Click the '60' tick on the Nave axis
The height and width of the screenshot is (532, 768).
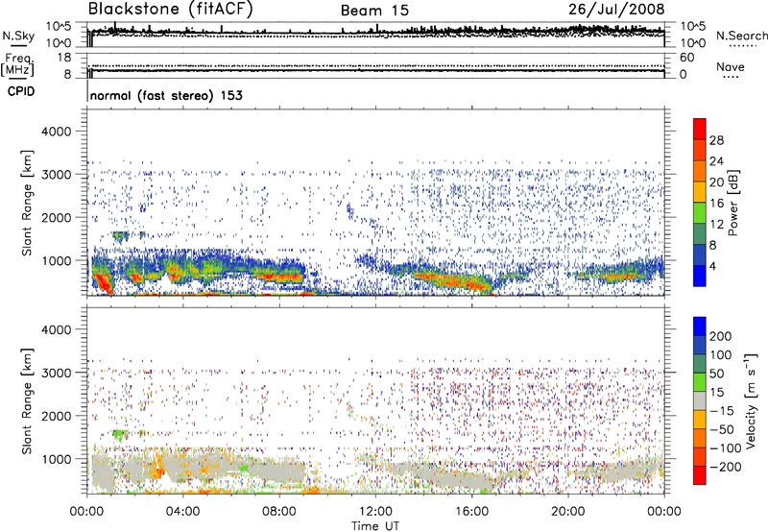pyautogui.click(x=686, y=58)
